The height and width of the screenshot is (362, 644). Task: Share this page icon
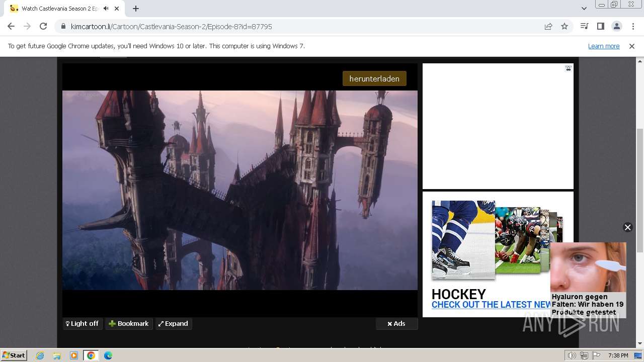point(548,26)
